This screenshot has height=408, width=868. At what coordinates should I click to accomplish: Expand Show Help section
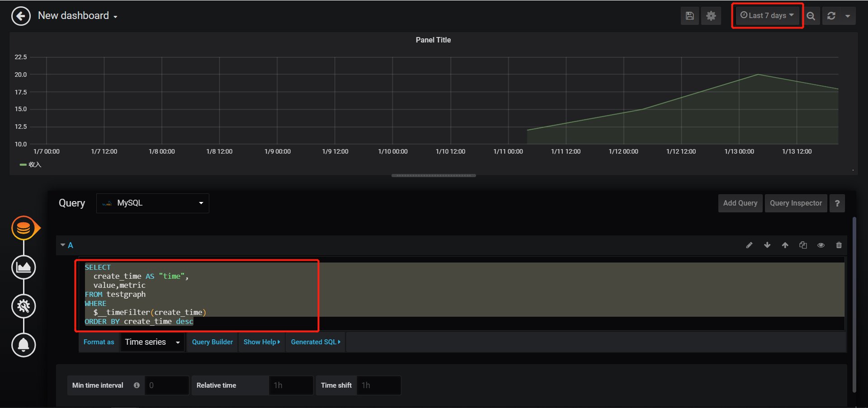[262, 342]
